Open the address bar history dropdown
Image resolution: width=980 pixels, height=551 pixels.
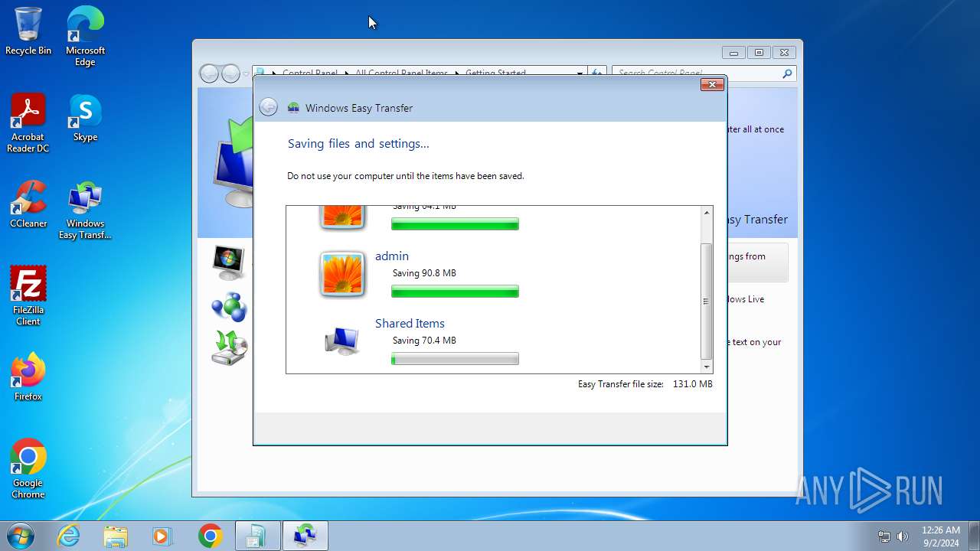580,73
